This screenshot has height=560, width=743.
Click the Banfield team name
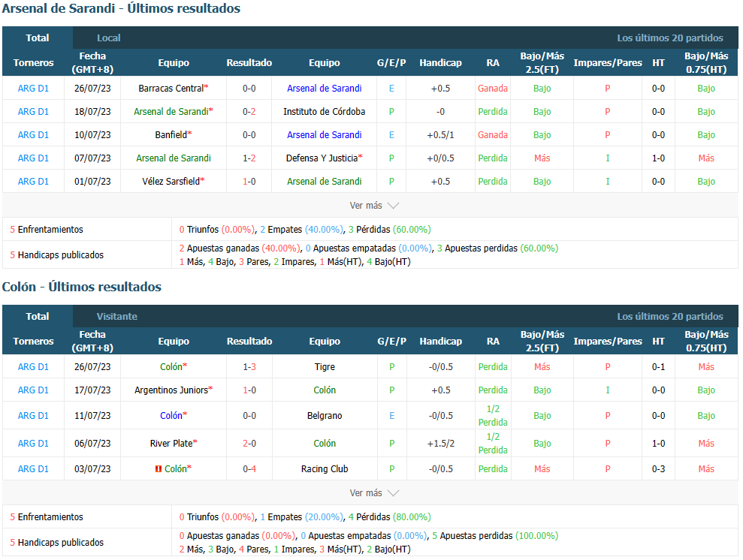coord(171,135)
